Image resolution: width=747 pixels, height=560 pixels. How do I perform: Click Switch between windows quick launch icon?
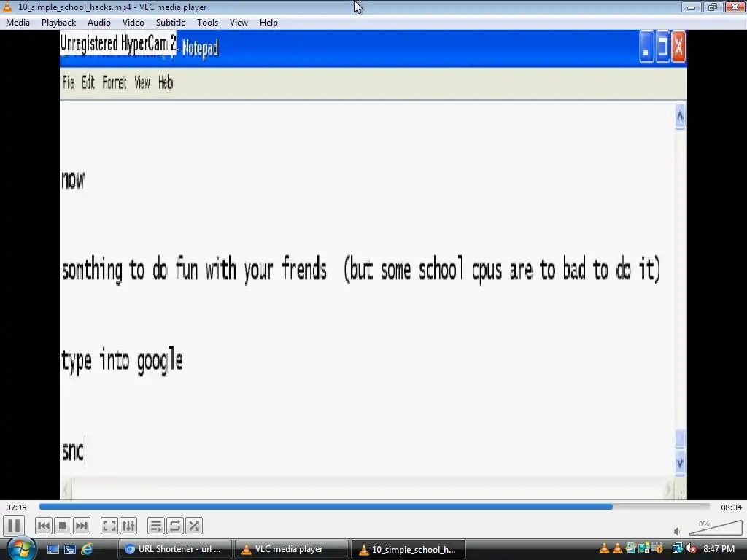[70, 549]
